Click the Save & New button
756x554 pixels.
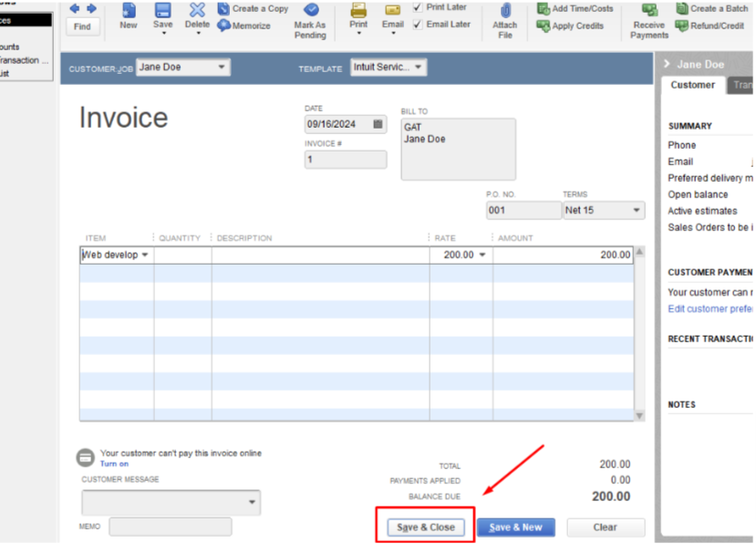pos(515,528)
